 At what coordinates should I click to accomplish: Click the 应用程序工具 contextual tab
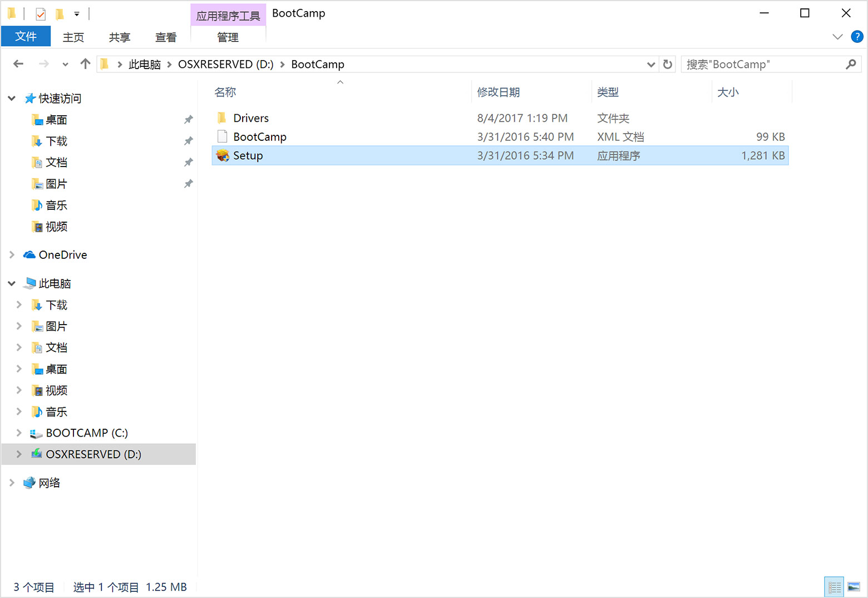(228, 15)
